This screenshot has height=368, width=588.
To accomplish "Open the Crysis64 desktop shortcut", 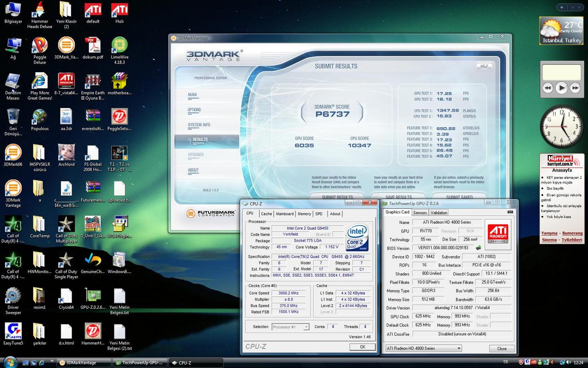I will [66, 299].
